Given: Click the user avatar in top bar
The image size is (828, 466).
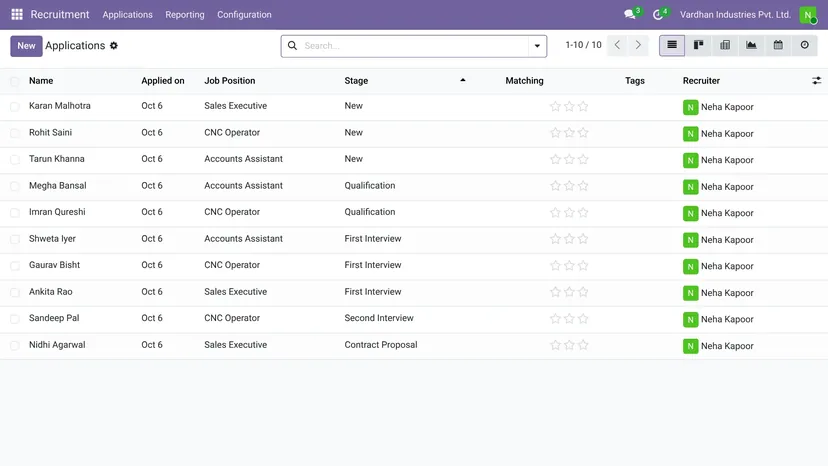Looking at the screenshot, I should click(x=808, y=15).
